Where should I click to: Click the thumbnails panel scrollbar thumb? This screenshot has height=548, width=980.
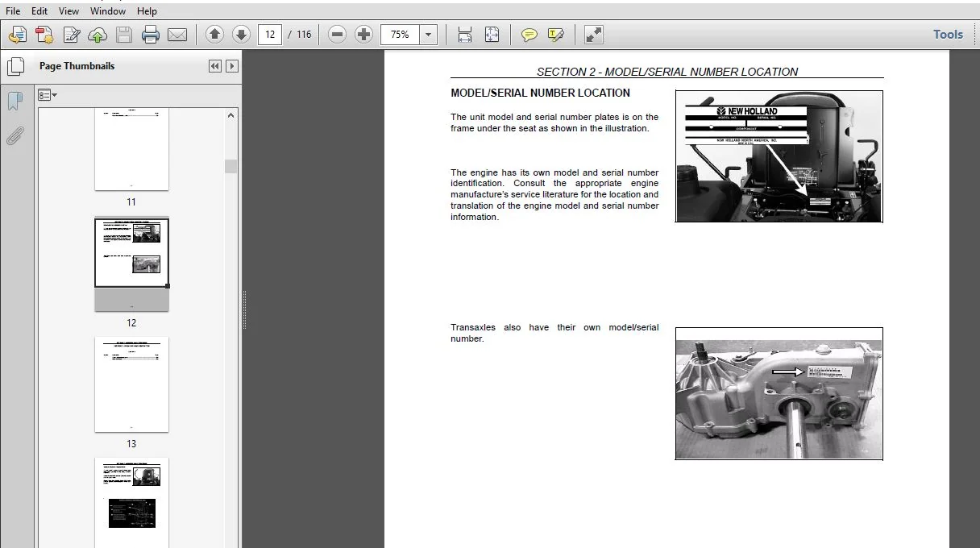pyautogui.click(x=231, y=166)
